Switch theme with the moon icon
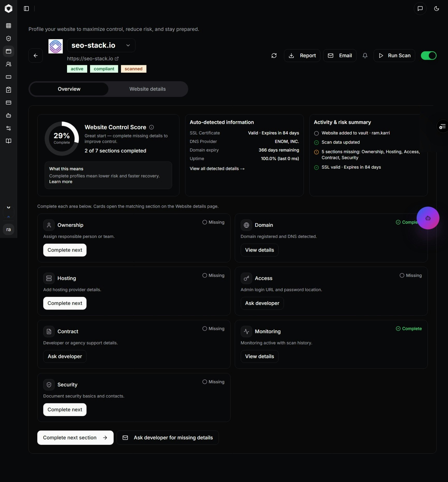The width and height of the screenshot is (448, 482). (436, 9)
